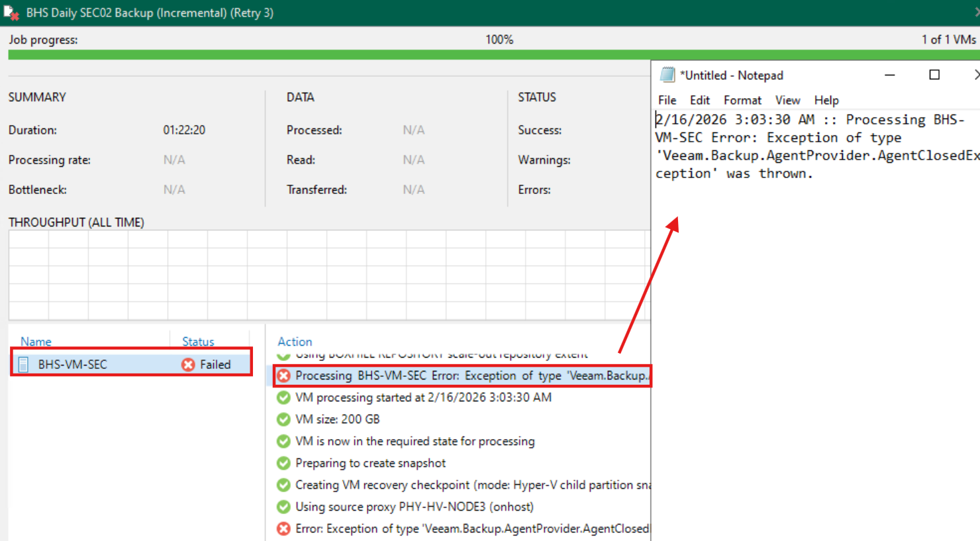Click the red Failed status icon
This screenshot has width=980, height=541.
[189, 364]
